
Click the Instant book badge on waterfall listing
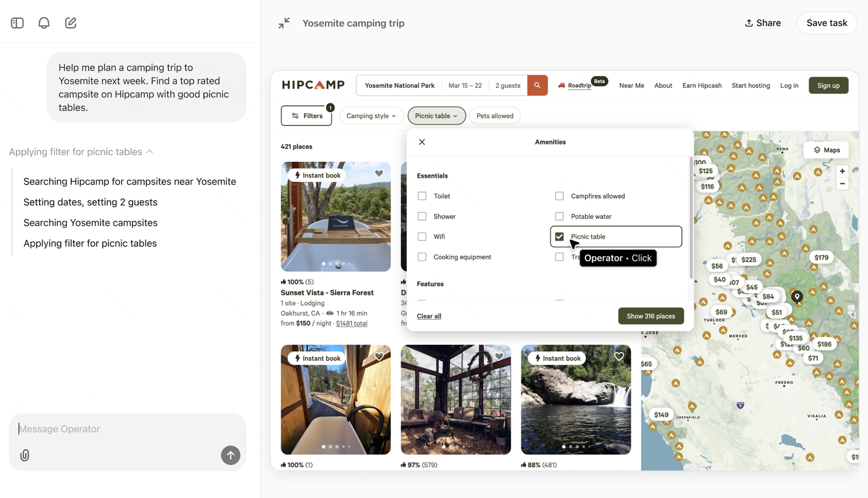557,358
